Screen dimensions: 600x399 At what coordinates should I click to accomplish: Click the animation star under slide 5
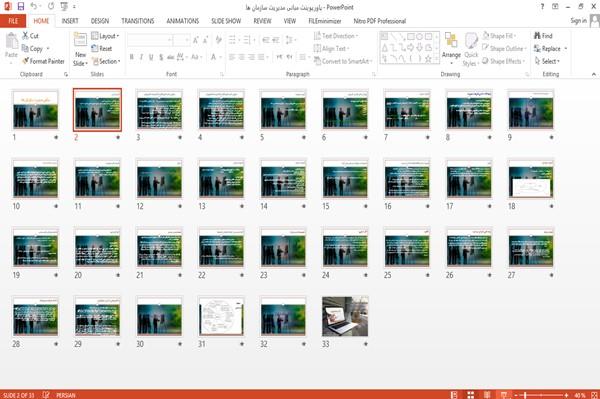[x=304, y=137]
